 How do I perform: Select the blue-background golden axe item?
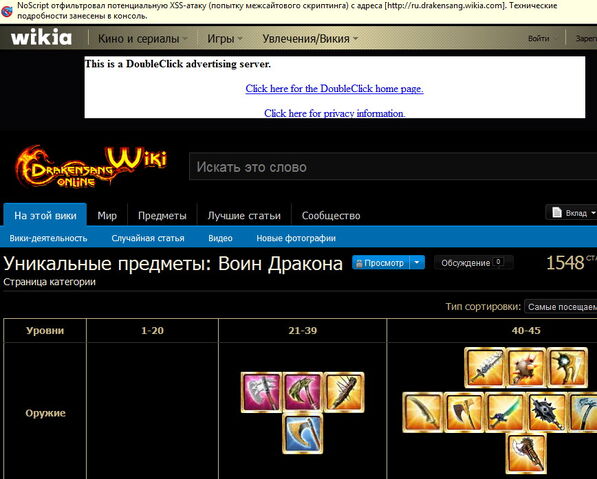[303, 434]
